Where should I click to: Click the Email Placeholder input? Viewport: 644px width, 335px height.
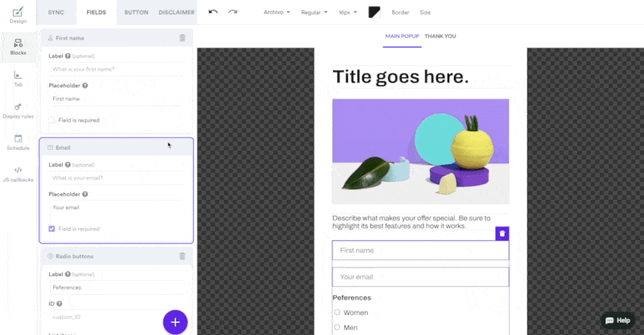click(117, 208)
